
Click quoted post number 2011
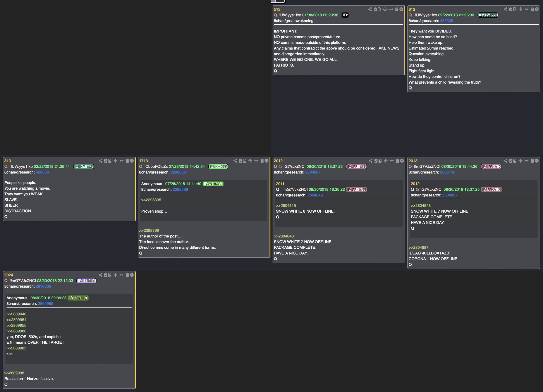(280, 184)
